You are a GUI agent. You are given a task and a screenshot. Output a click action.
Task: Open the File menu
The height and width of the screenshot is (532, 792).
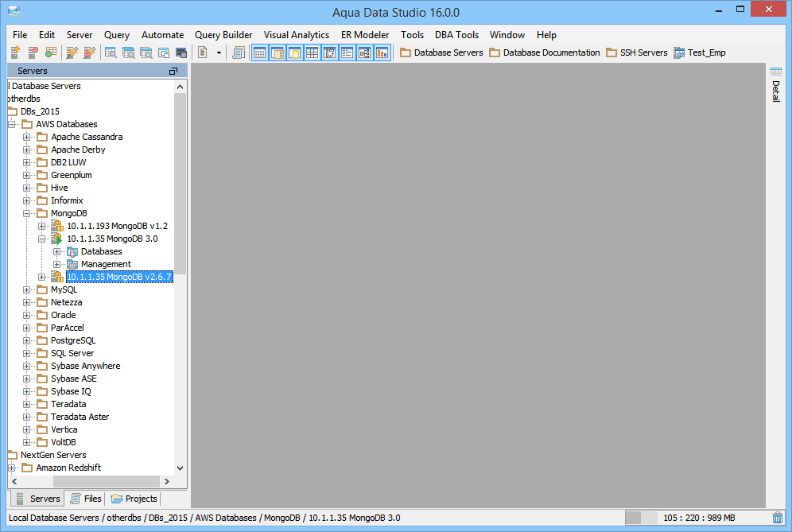20,35
